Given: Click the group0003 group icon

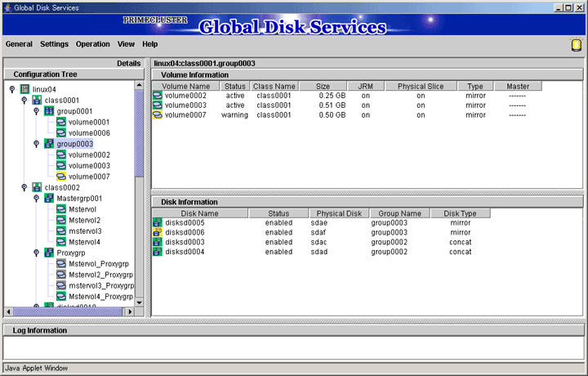Looking at the screenshot, I should (x=49, y=144).
